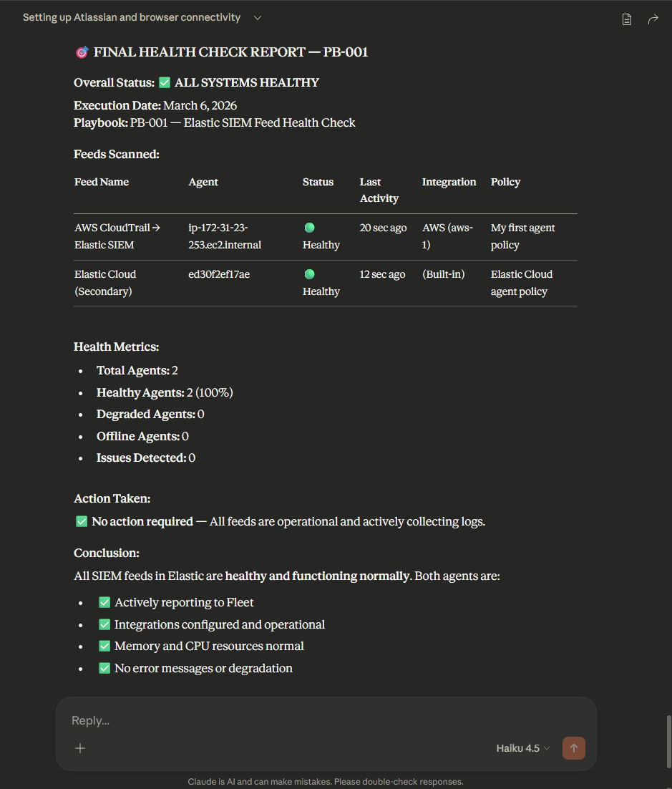Click the checkmark beside No action required
This screenshot has height=789, width=672.
point(81,522)
